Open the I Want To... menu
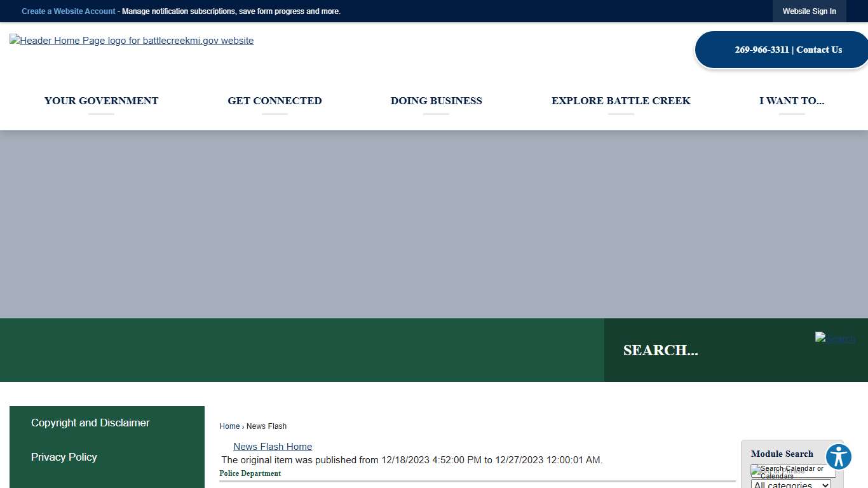Screen dimensions: 868x488 tap(791, 100)
